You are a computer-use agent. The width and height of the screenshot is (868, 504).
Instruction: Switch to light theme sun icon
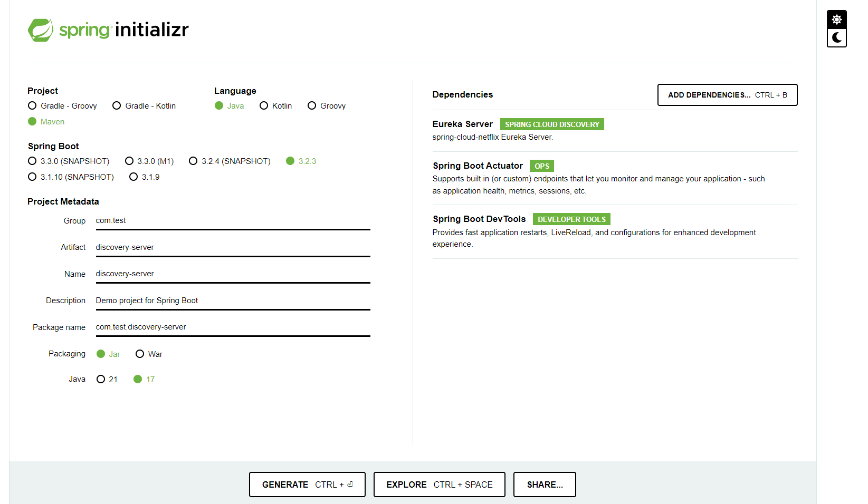pyautogui.click(x=837, y=20)
